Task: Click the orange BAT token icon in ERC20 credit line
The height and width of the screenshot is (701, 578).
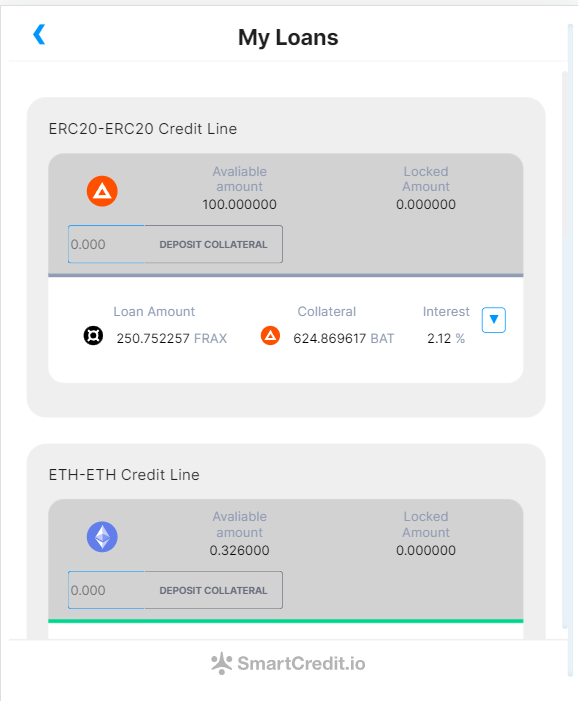Action: [102, 191]
